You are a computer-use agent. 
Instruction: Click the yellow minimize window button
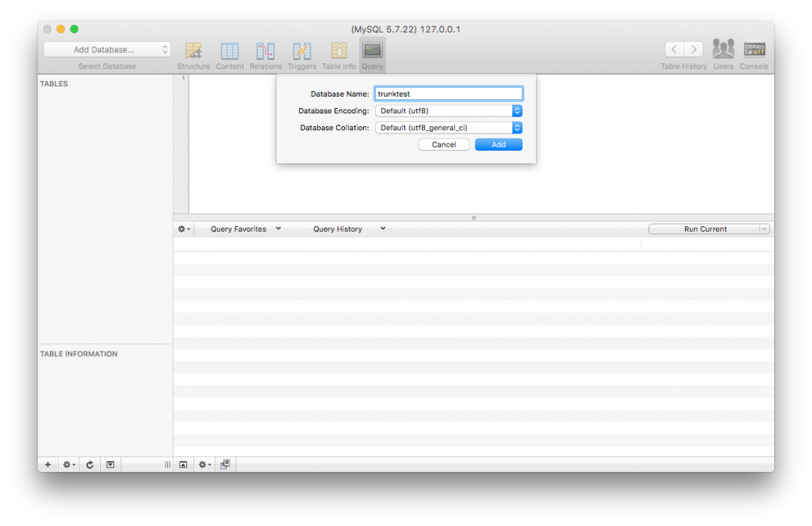pos(60,29)
